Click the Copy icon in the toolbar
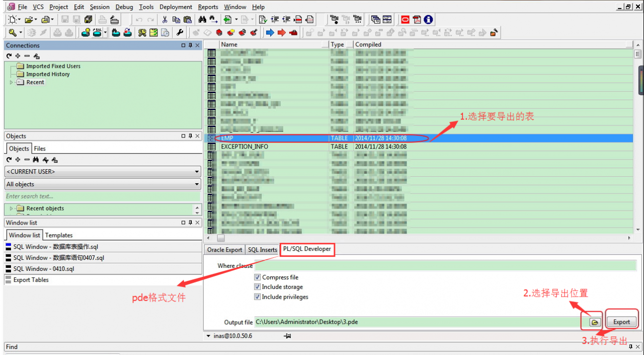Viewport: 644px width, 355px height. (176, 20)
